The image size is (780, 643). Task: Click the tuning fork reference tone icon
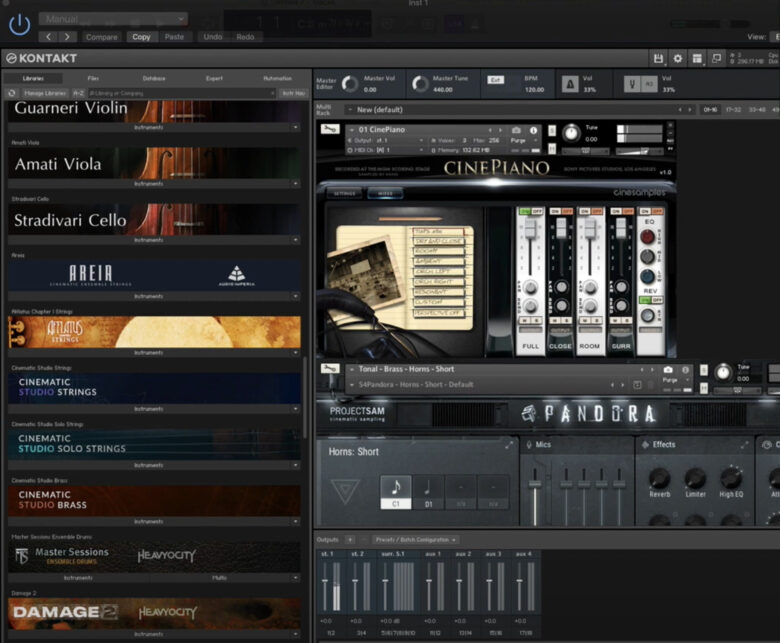coord(632,84)
